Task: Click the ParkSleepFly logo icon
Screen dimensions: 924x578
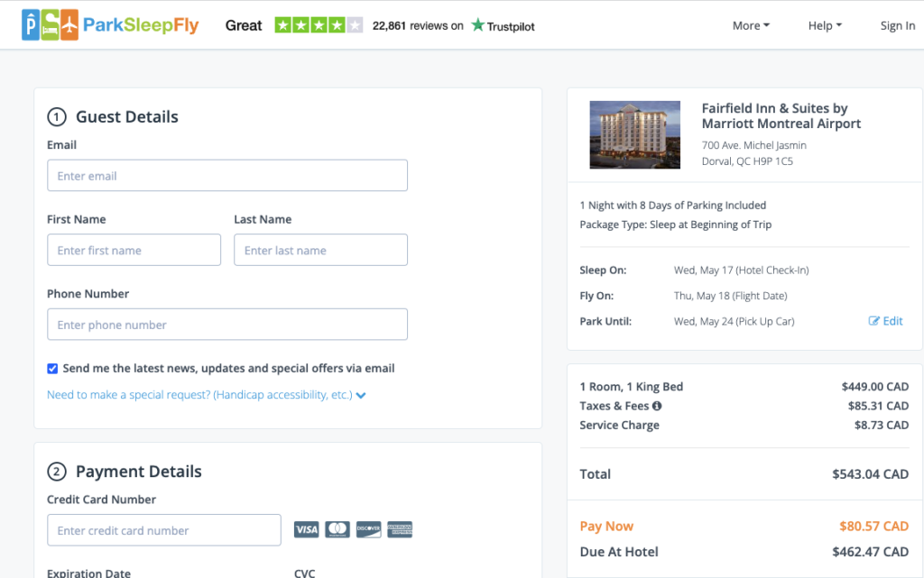Action: point(49,25)
